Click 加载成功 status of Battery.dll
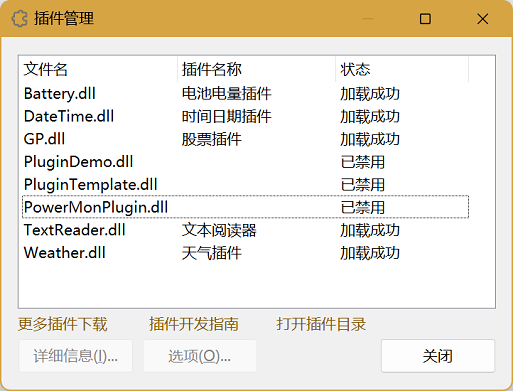The height and width of the screenshot is (391, 513). (x=370, y=94)
